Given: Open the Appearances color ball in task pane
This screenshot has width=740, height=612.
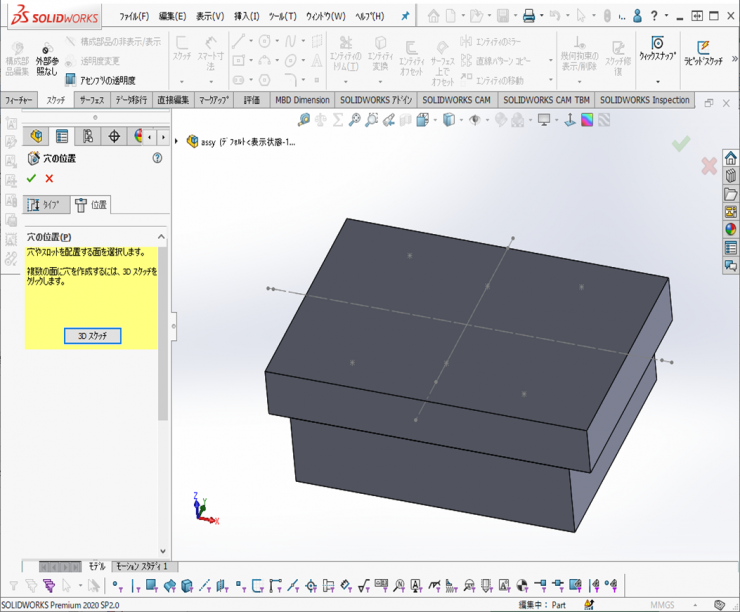Looking at the screenshot, I should pyautogui.click(x=731, y=229).
